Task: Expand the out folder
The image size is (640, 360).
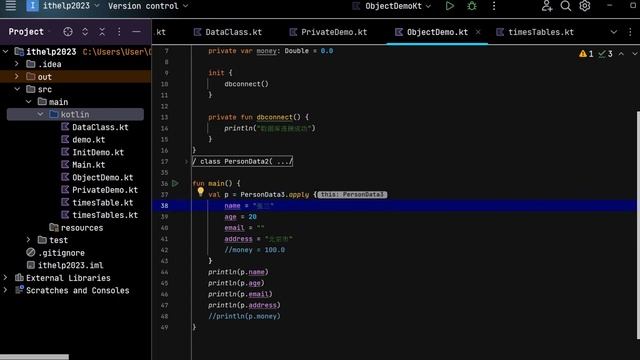Action: [17, 77]
